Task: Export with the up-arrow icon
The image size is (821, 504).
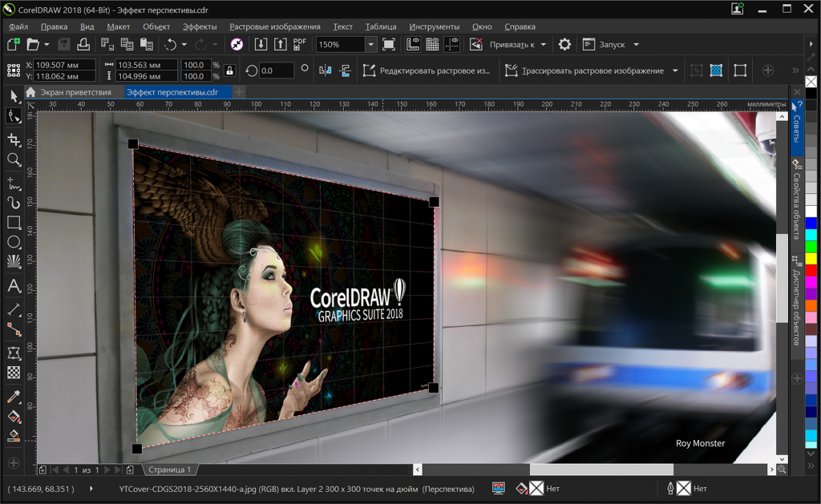Action: click(x=280, y=45)
